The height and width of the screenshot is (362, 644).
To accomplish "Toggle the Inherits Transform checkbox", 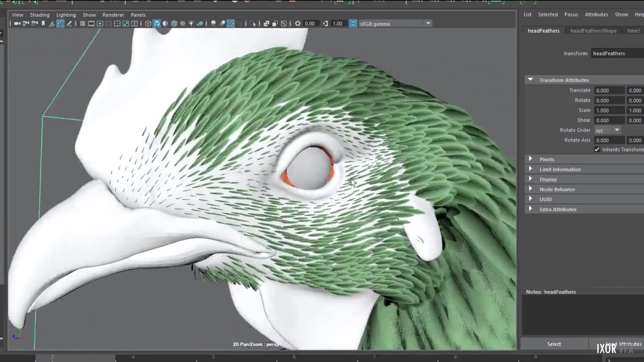I will point(597,150).
